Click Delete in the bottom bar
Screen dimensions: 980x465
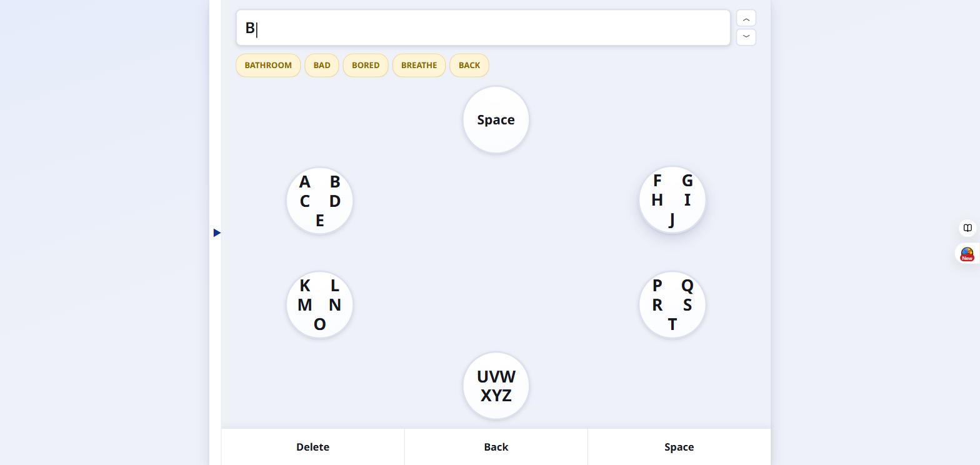click(x=312, y=447)
